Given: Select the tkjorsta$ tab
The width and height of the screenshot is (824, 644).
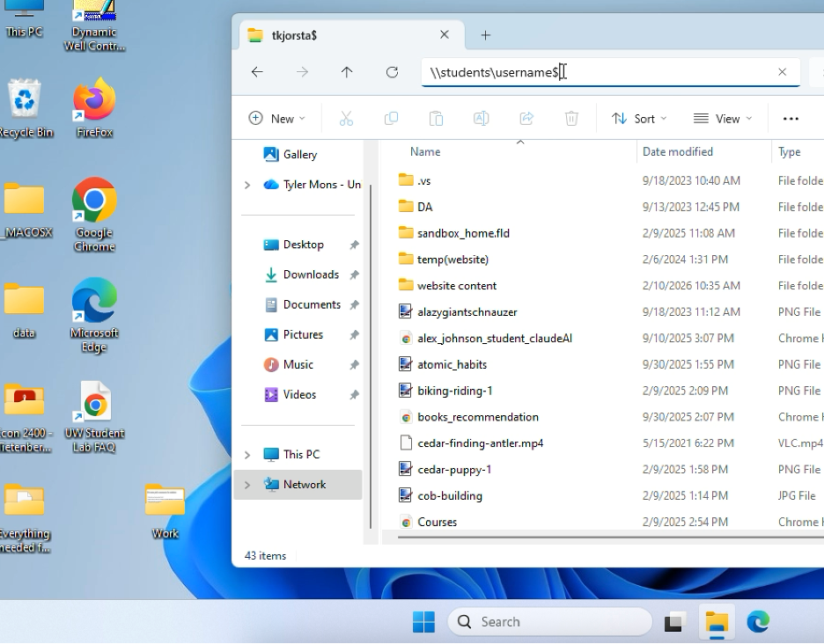Looking at the screenshot, I should [352, 35].
